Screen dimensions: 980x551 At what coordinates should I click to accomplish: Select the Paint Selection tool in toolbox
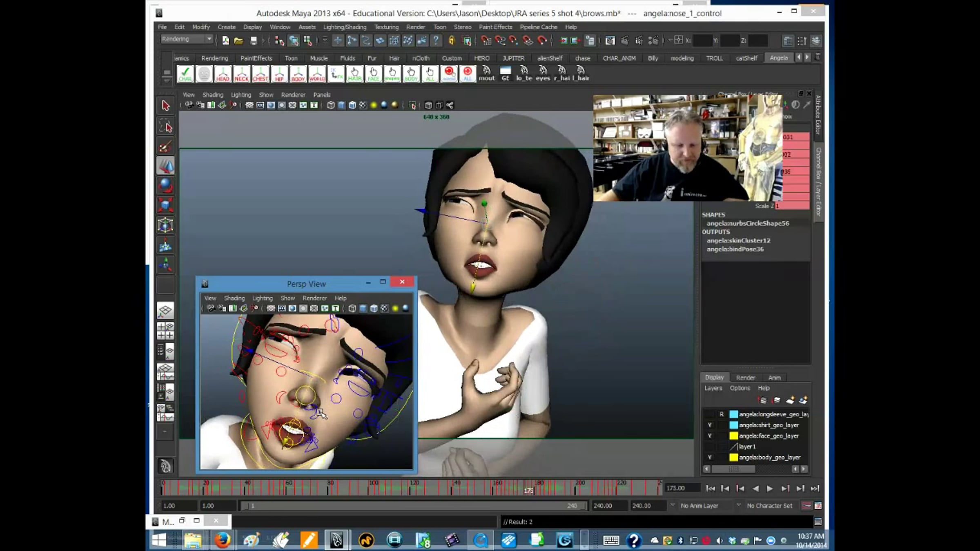pyautogui.click(x=165, y=147)
